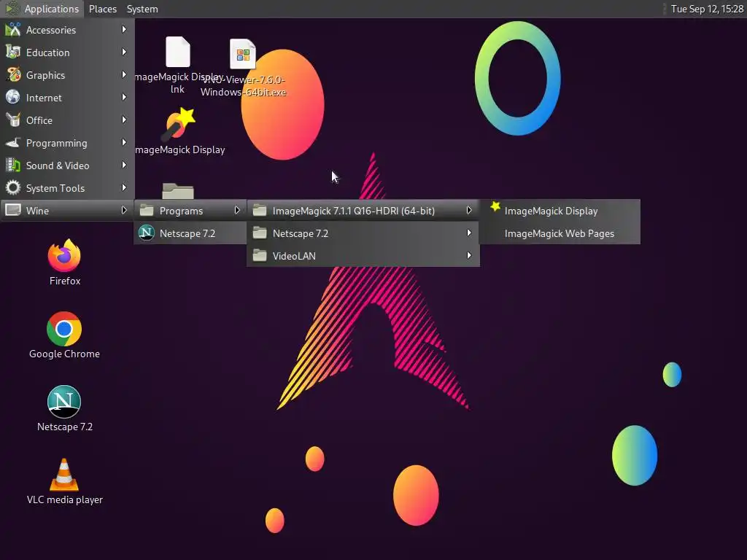Click the Sound & Video label text
Image resolution: width=747 pixels, height=560 pixels.
coord(58,166)
